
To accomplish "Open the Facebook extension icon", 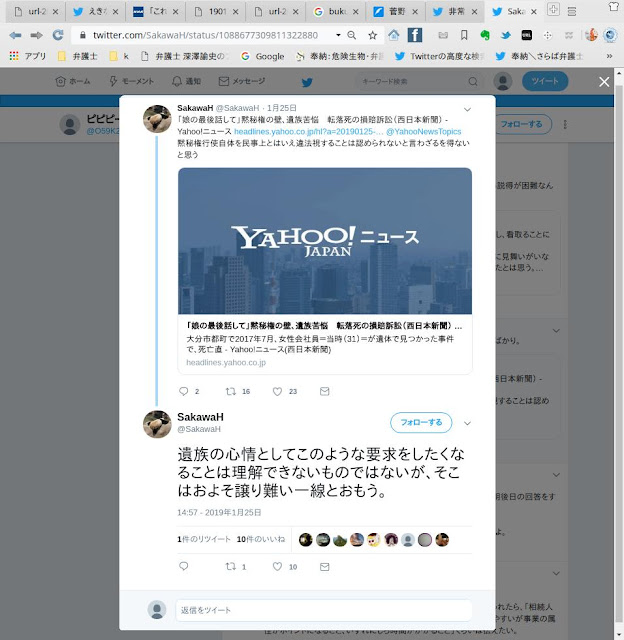I will (x=415, y=35).
